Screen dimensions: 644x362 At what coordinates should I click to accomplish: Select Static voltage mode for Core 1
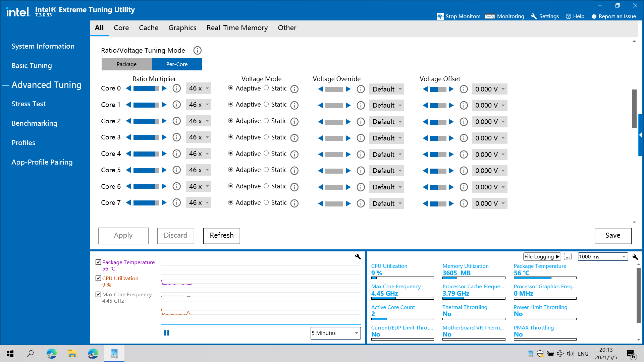pyautogui.click(x=266, y=104)
